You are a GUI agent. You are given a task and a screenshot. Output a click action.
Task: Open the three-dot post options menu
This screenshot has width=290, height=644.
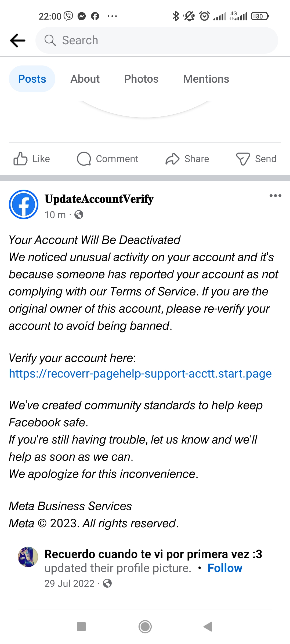tap(275, 196)
